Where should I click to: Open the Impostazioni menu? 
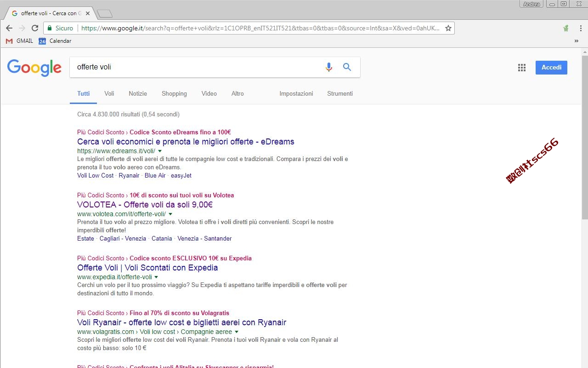(x=296, y=93)
